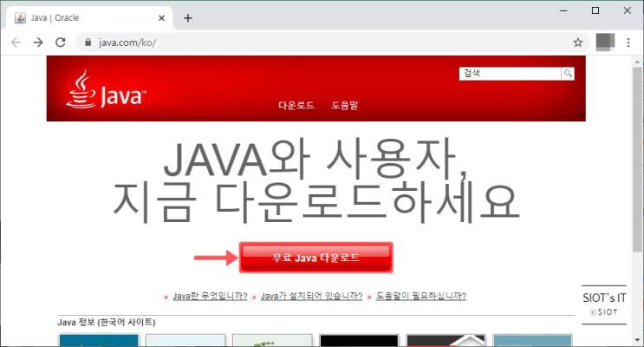Maximize the Chrome window

(595, 10)
